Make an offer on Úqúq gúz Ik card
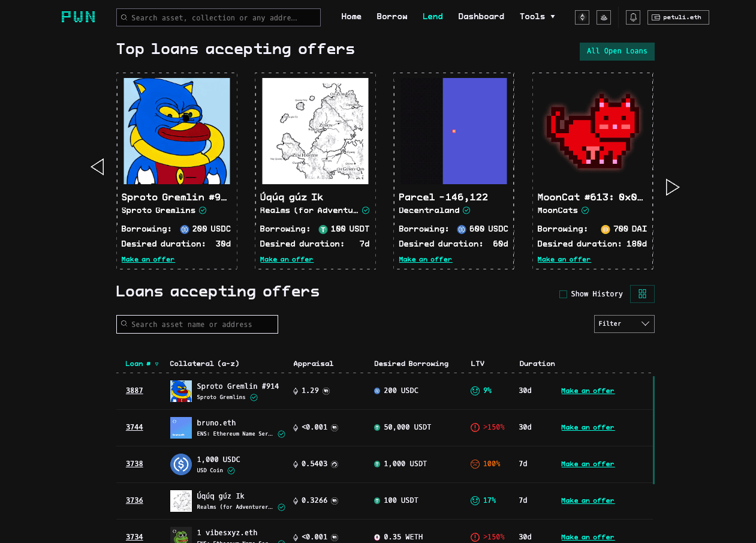756x543 pixels. [287, 259]
